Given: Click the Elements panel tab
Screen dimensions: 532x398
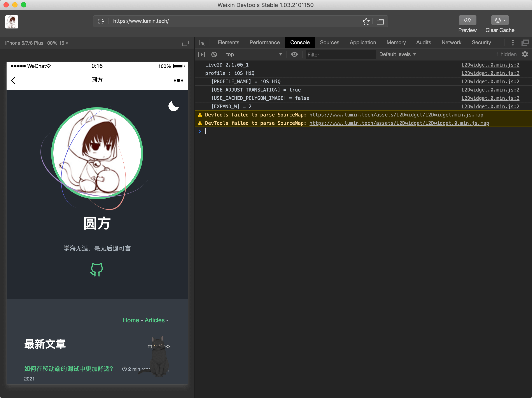Looking at the screenshot, I should 228,42.
